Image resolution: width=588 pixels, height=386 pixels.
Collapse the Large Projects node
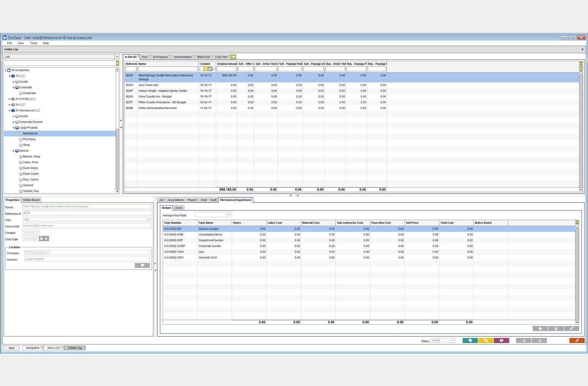(x=13, y=128)
